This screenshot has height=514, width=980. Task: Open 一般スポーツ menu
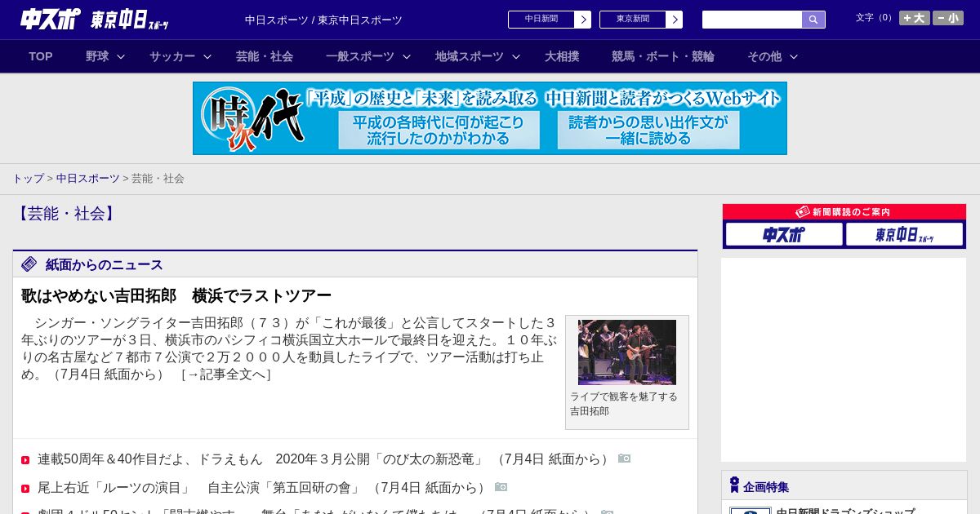coord(360,56)
